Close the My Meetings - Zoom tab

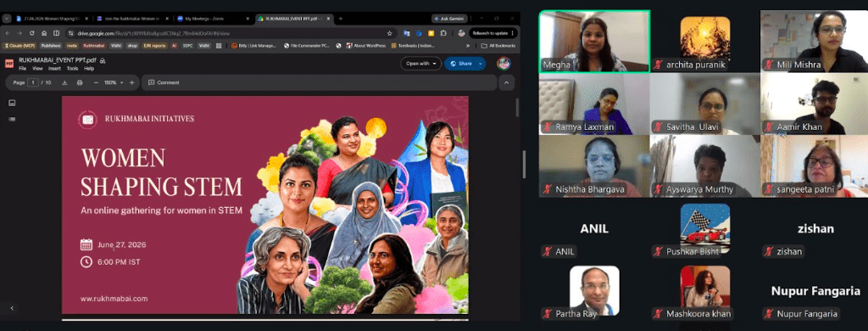(x=248, y=19)
